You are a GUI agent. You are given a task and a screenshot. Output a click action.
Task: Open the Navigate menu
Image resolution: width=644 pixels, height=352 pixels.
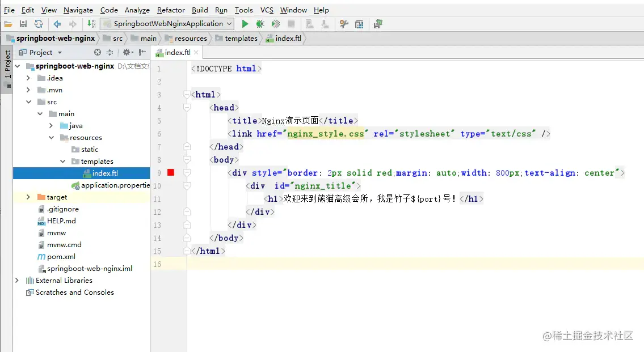[78, 10]
